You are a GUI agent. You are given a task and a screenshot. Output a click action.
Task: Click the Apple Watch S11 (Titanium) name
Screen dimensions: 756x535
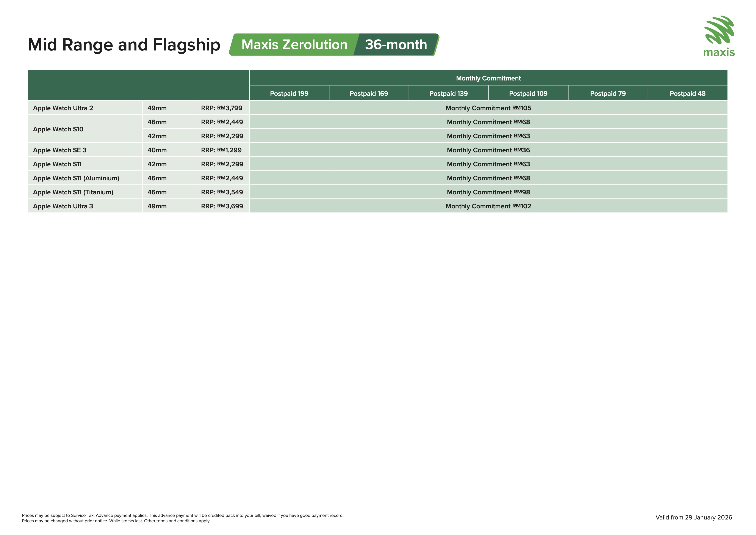pos(73,192)
